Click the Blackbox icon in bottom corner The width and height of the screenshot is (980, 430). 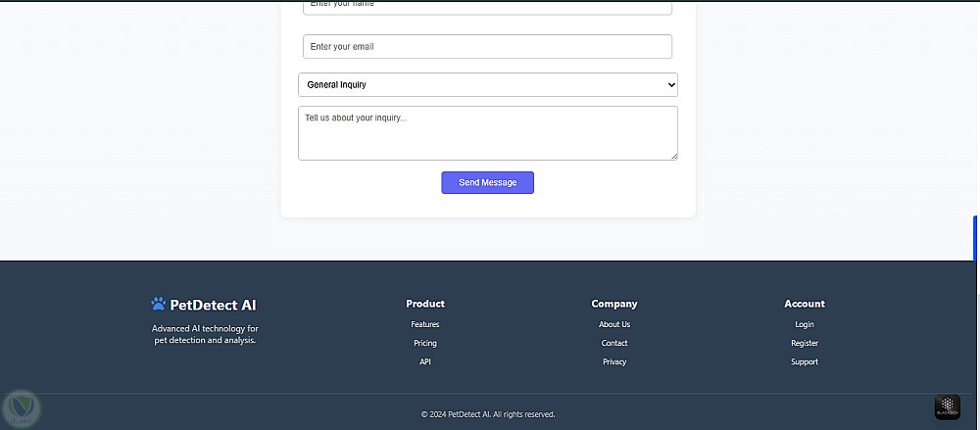pos(947,407)
